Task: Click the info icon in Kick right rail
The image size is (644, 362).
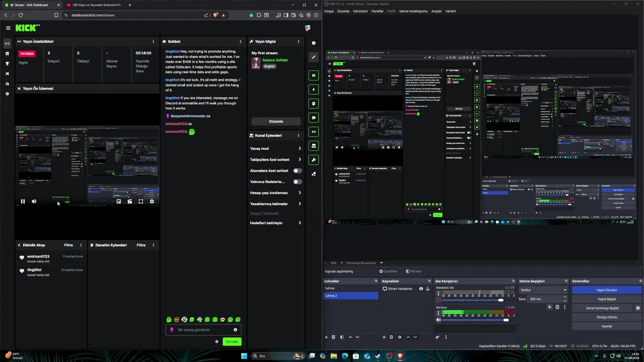Action: pos(313,43)
